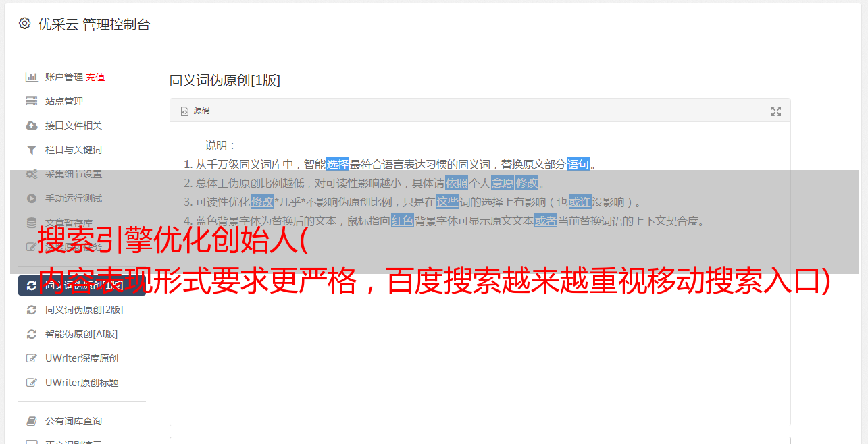The image size is (868, 444).
Task: Select 公有词库查询 sidebar item
Action: point(74,421)
